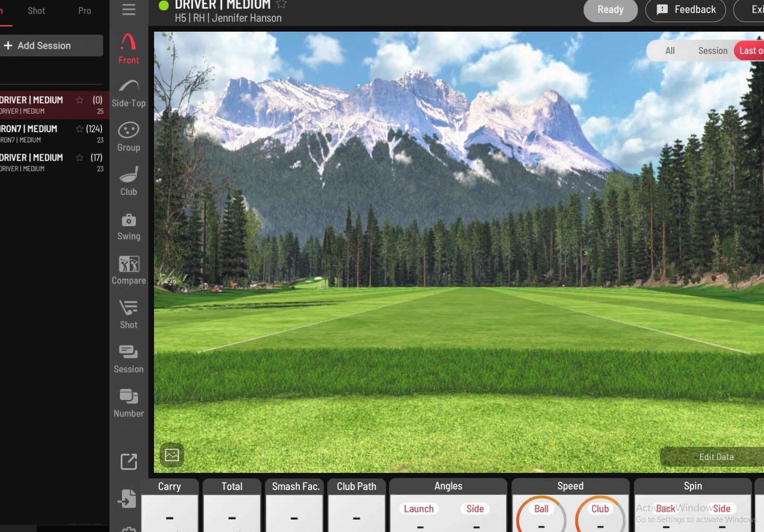Click the Smash Fac. data tile
764x532 pixels.
(295, 505)
